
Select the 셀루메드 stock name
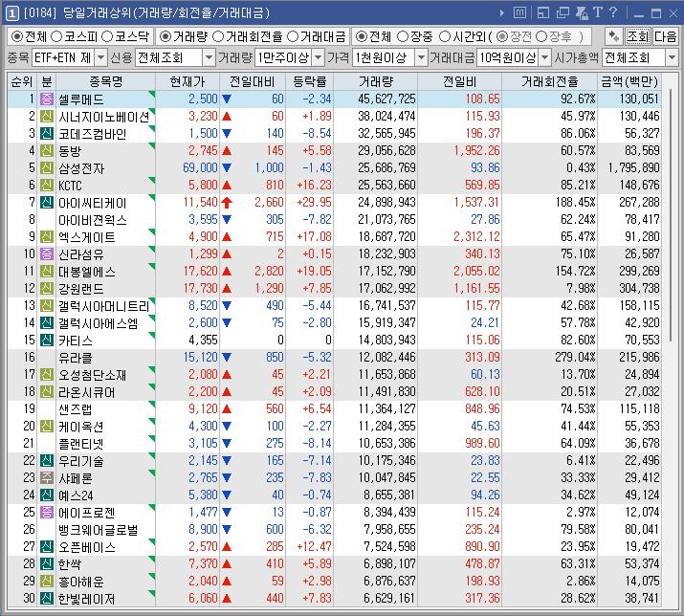click(81, 99)
